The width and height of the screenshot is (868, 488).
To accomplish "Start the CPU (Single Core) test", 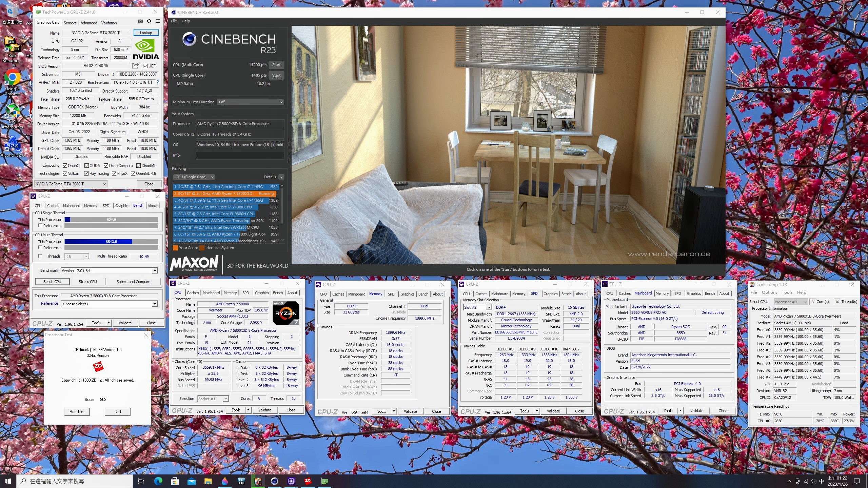I will tap(276, 75).
